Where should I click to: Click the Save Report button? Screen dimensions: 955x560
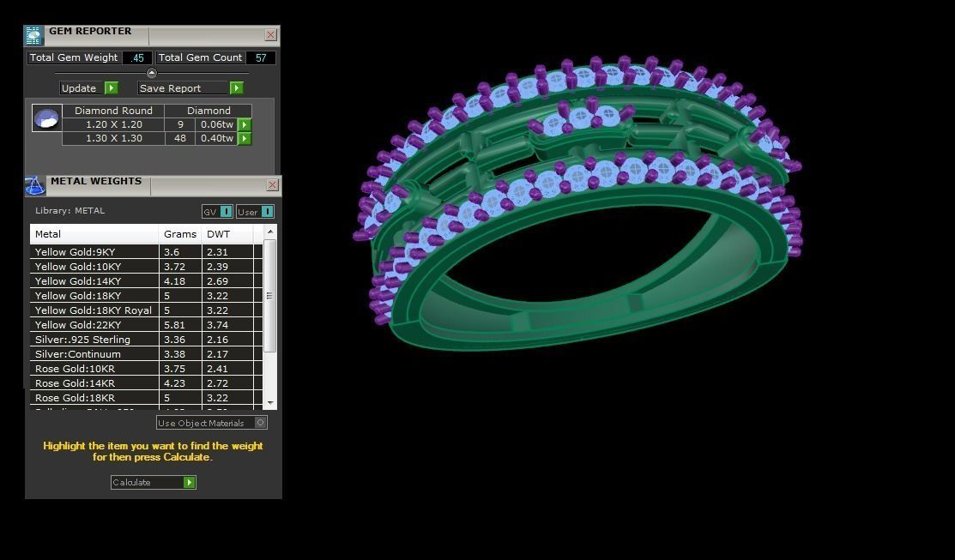tap(190, 88)
